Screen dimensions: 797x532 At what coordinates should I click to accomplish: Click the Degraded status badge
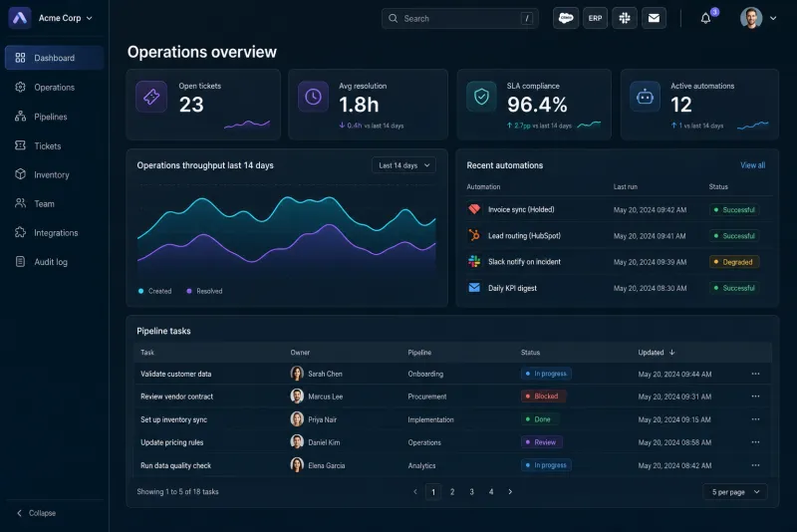734,262
